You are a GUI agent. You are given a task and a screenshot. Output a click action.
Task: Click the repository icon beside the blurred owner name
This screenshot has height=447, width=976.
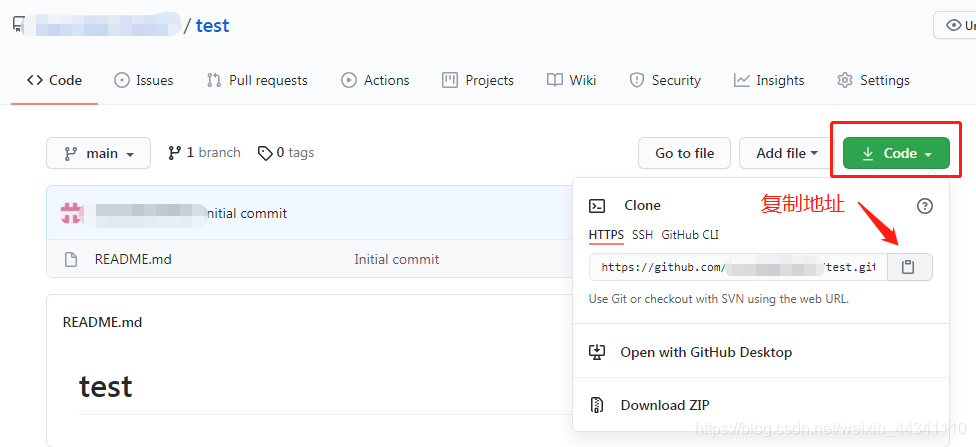point(18,25)
